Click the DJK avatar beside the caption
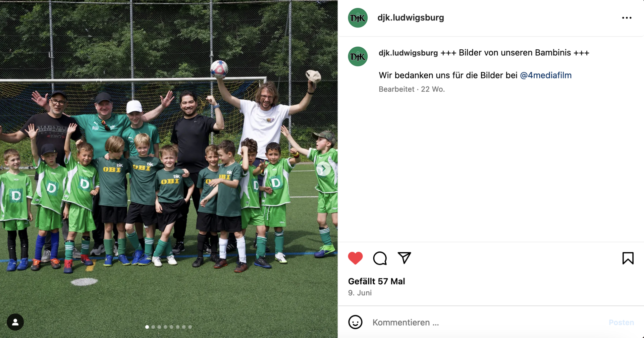The height and width of the screenshot is (338, 644). [358, 56]
